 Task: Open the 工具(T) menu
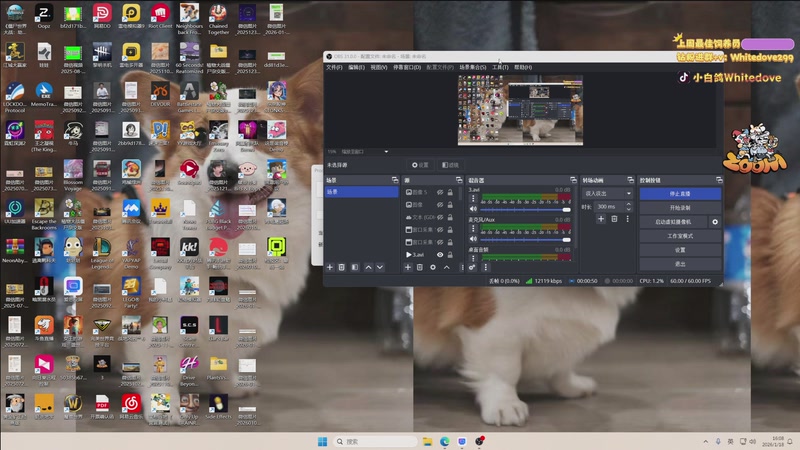pos(500,67)
